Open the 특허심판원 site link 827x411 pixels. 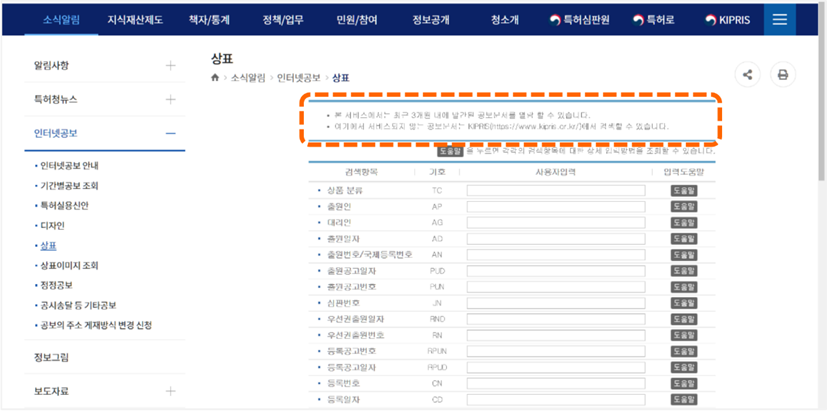coord(593,20)
